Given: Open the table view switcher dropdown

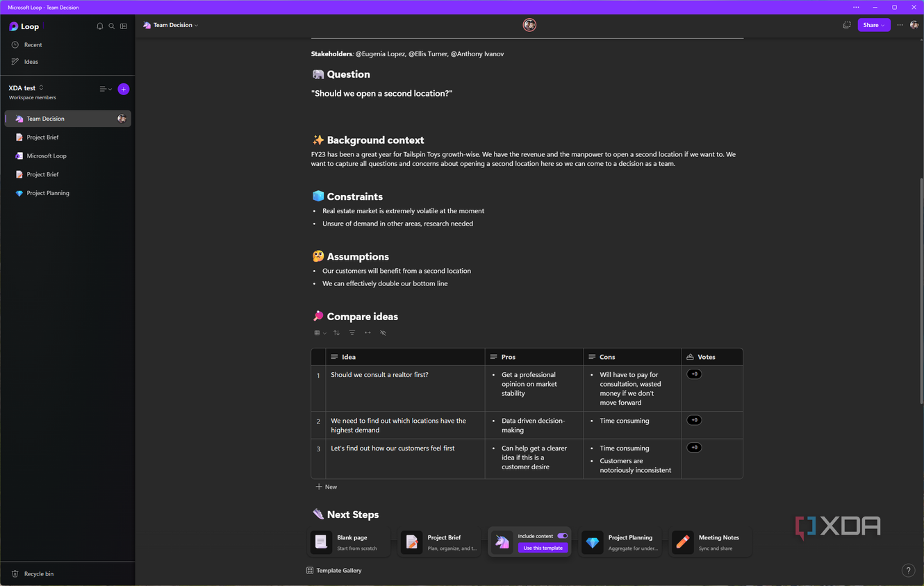Looking at the screenshot, I should [320, 333].
